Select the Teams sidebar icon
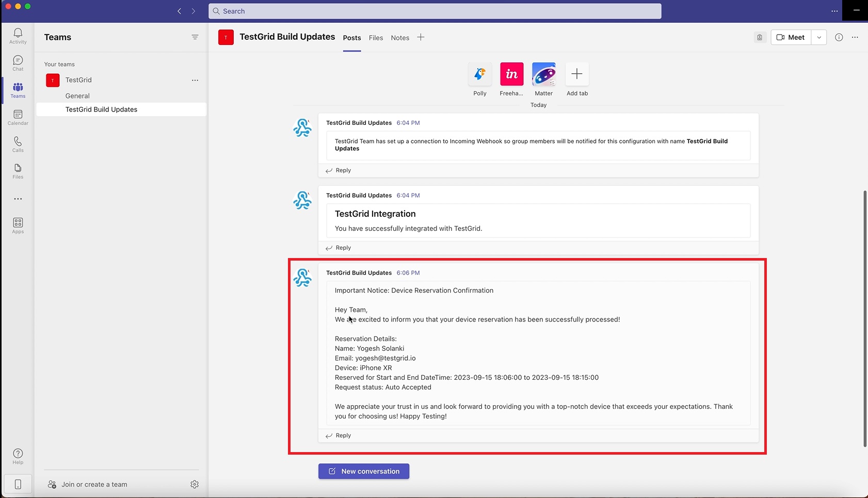This screenshot has width=868, height=498. (18, 90)
